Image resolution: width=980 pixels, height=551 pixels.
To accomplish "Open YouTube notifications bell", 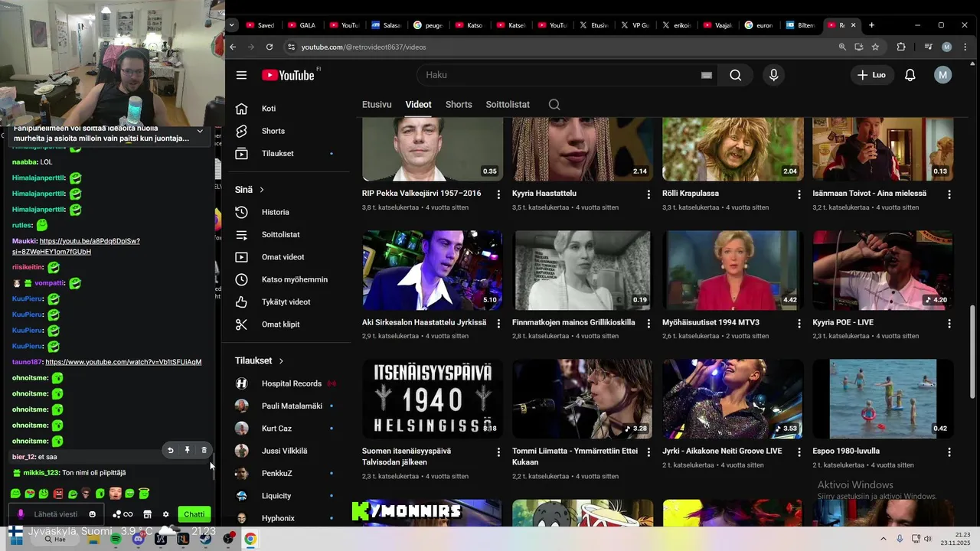I will pyautogui.click(x=910, y=75).
